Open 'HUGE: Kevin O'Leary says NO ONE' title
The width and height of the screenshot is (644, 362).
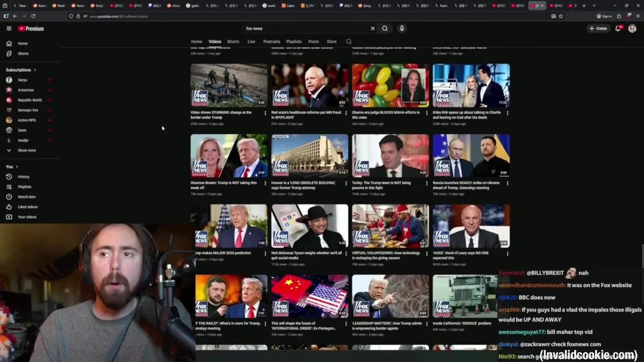[x=460, y=255]
